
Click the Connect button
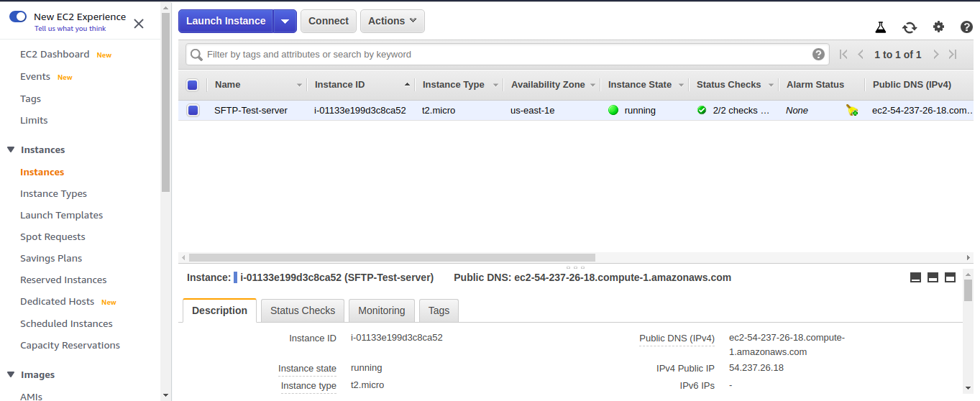(329, 21)
